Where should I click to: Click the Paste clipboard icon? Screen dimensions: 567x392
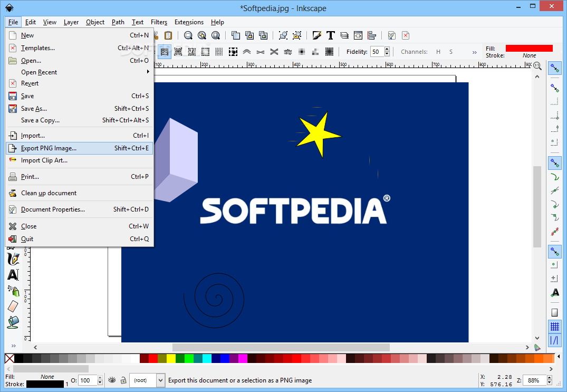coord(168,35)
